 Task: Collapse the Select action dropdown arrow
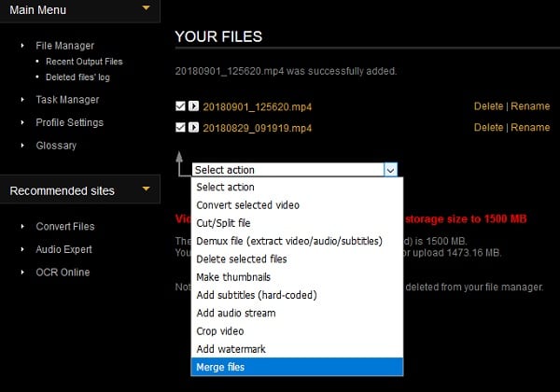click(390, 170)
